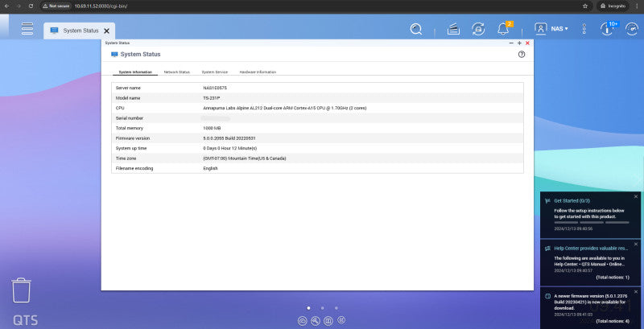This screenshot has width=644, height=329.
Task: Click the third circular bottom shortcut icon
Action: (328, 321)
